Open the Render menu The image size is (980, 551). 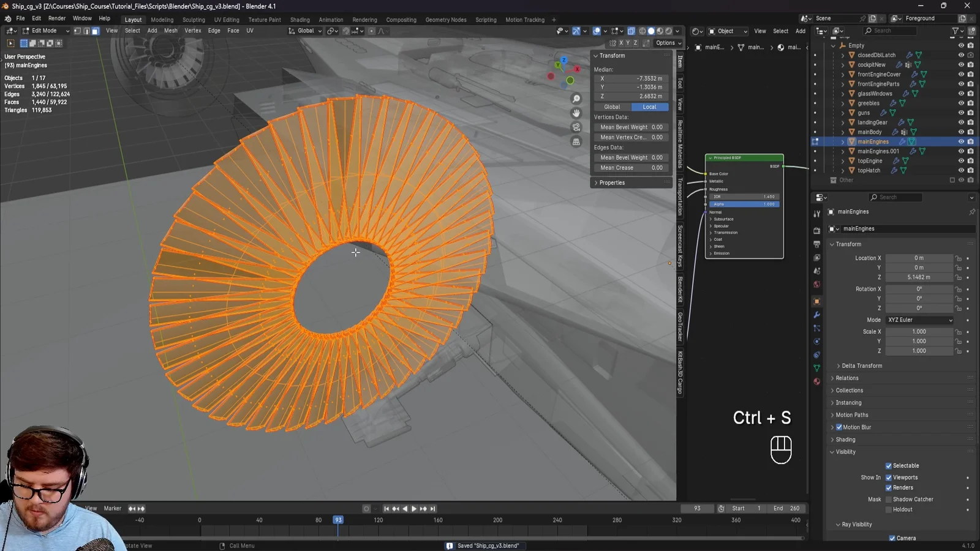click(56, 18)
